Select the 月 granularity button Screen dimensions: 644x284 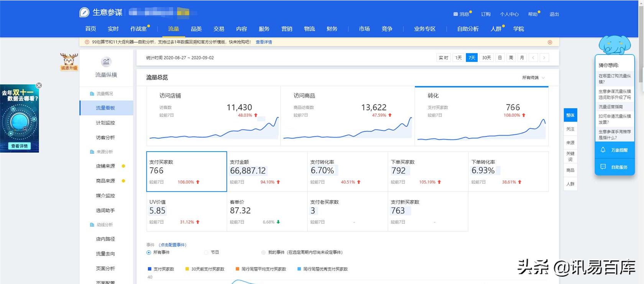coord(522,58)
